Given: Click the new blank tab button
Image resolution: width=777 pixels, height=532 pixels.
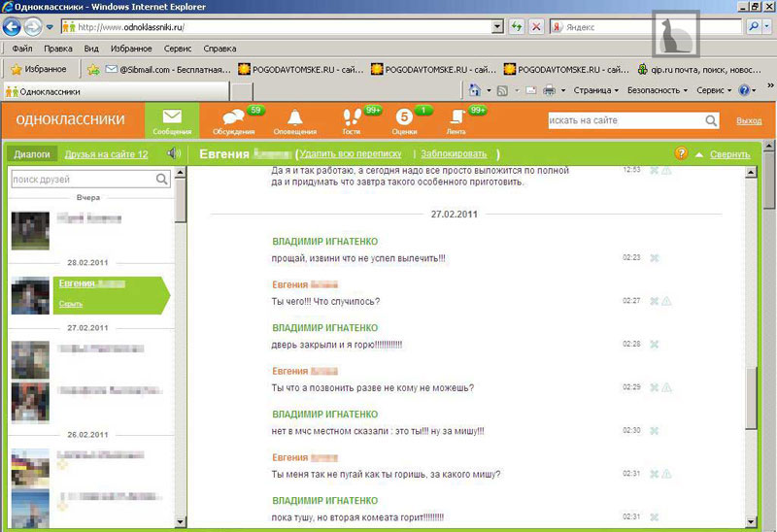Looking at the screenshot, I should click(242, 91).
